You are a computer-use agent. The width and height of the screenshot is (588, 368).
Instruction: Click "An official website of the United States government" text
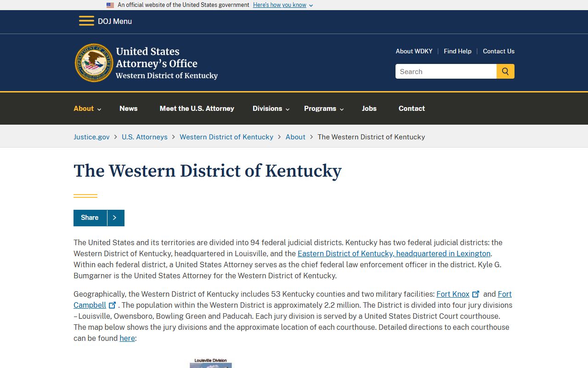click(183, 5)
